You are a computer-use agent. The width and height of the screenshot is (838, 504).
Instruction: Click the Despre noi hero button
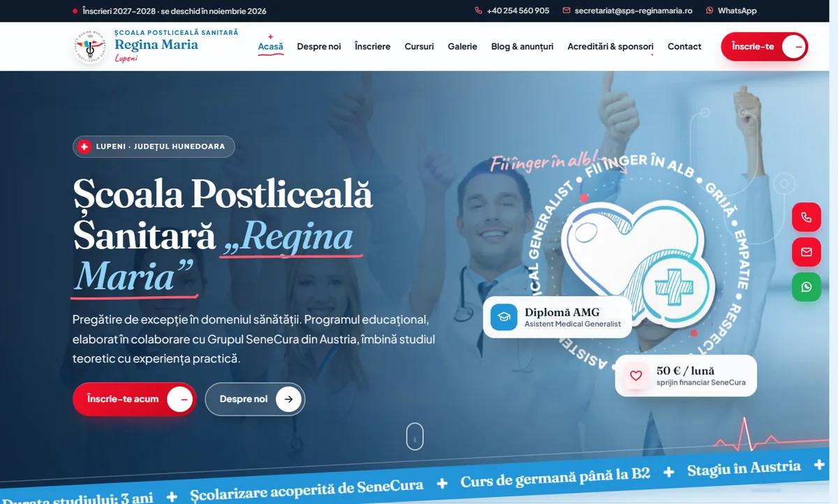[x=255, y=399]
